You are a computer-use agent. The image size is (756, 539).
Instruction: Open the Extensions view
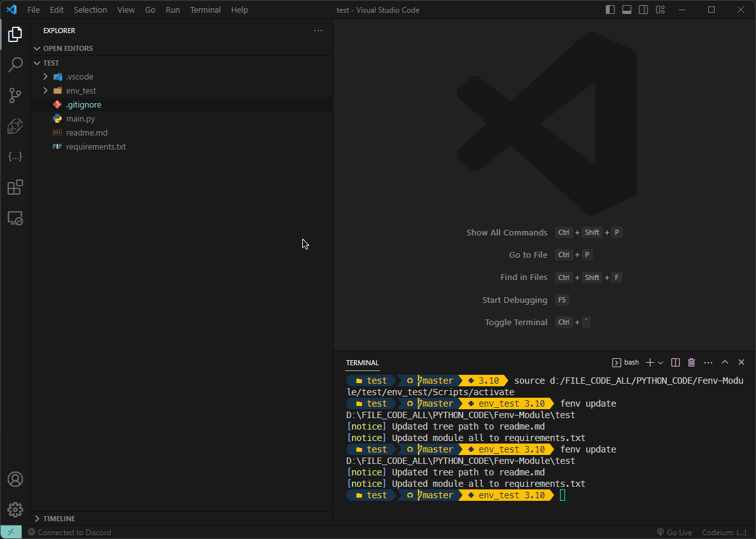15,187
